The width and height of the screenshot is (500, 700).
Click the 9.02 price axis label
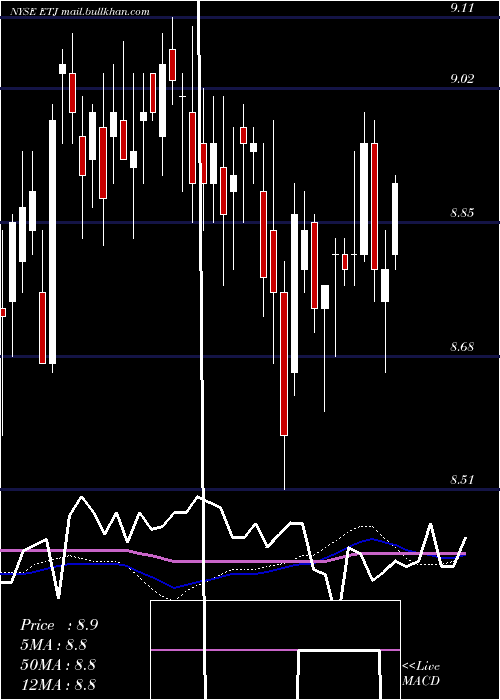pyautogui.click(x=462, y=79)
